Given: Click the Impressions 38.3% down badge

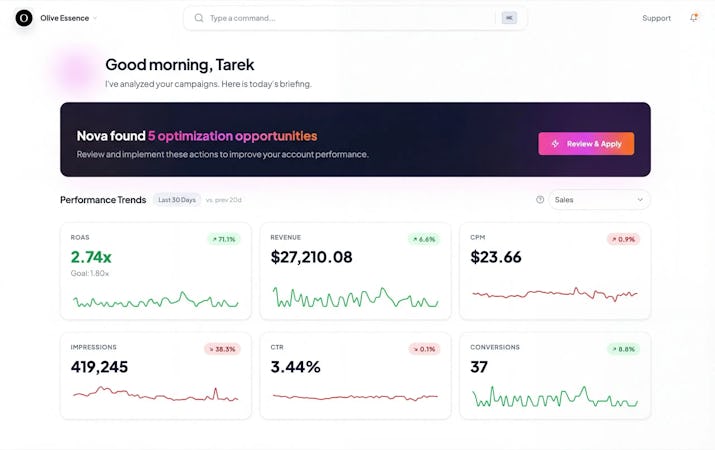Looking at the screenshot, I should pyautogui.click(x=222, y=349).
